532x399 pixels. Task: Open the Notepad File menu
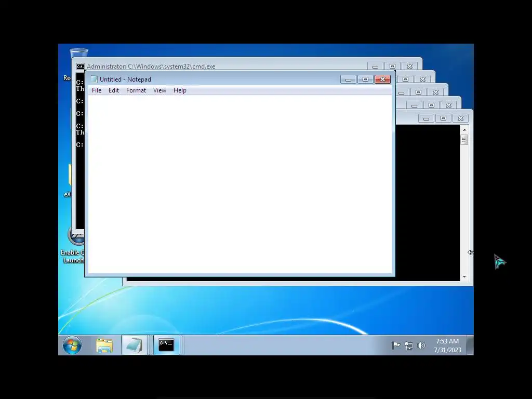[x=96, y=90]
